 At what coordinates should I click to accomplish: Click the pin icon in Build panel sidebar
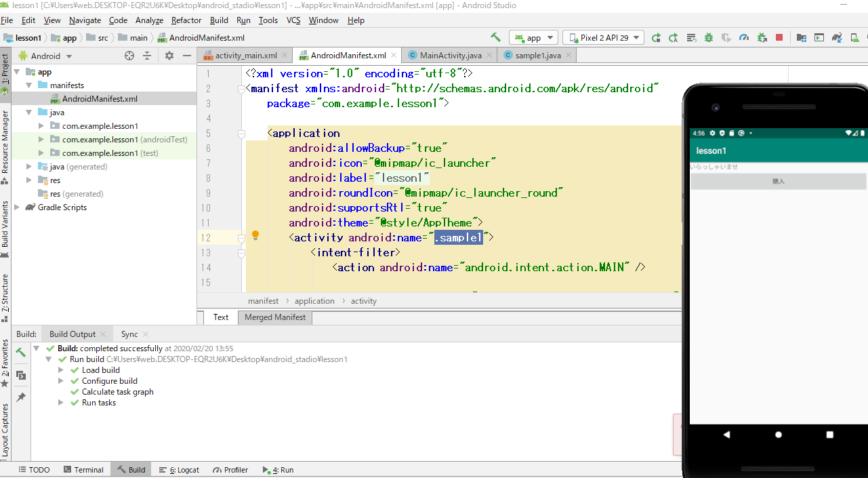[x=21, y=397]
